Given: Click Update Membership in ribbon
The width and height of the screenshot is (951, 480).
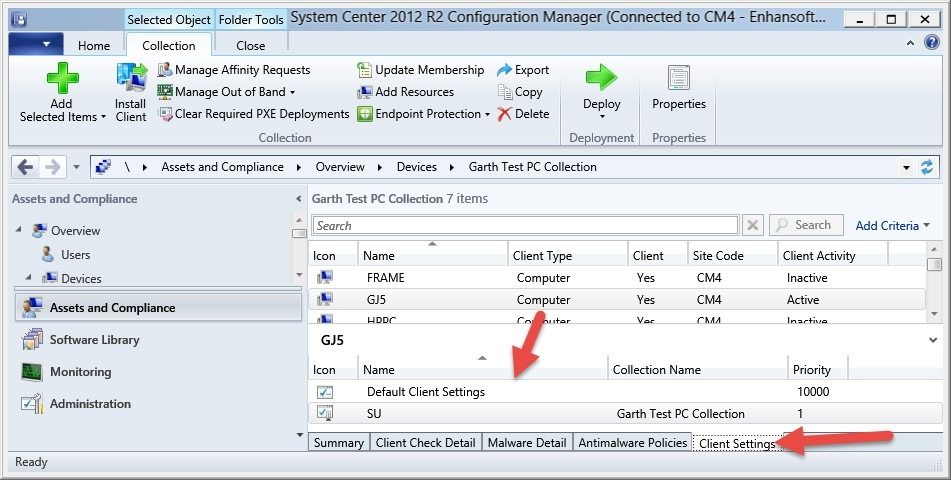Looking at the screenshot, I should (x=421, y=70).
